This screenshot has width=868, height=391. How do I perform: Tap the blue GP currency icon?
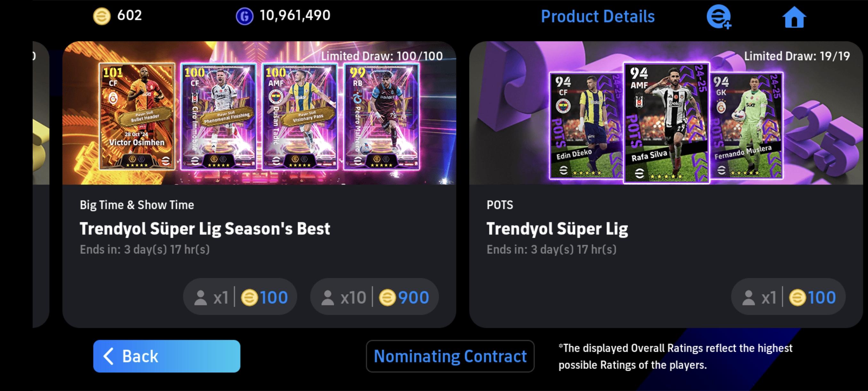(x=244, y=16)
